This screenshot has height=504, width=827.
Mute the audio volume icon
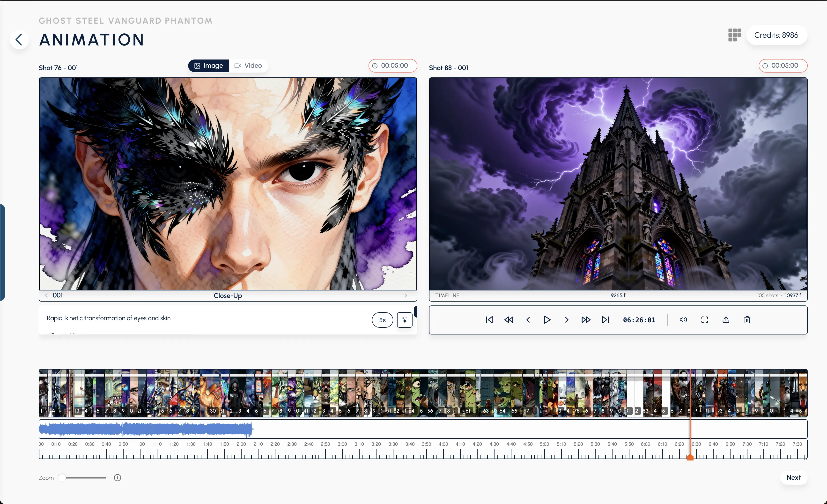(683, 320)
